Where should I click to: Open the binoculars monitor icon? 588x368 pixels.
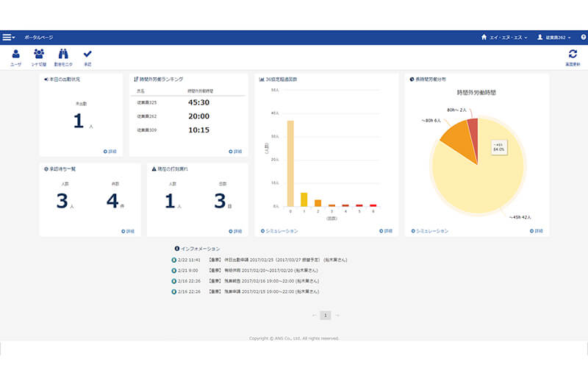(63, 54)
